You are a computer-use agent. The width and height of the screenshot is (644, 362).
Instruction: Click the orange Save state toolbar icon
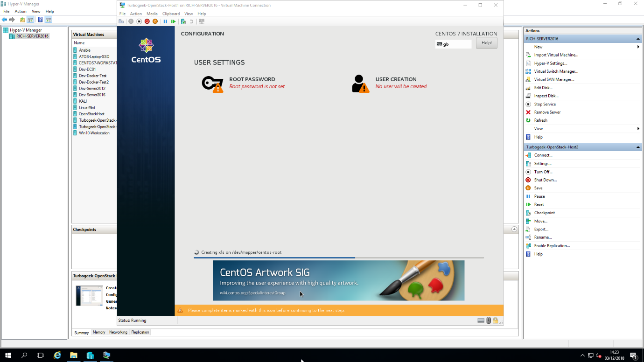click(155, 21)
